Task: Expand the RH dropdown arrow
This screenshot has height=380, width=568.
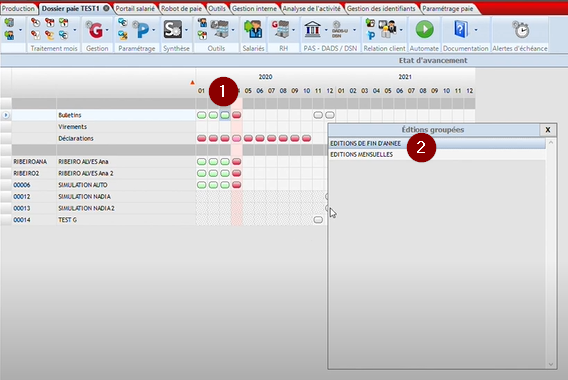Action: coord(294,30)
